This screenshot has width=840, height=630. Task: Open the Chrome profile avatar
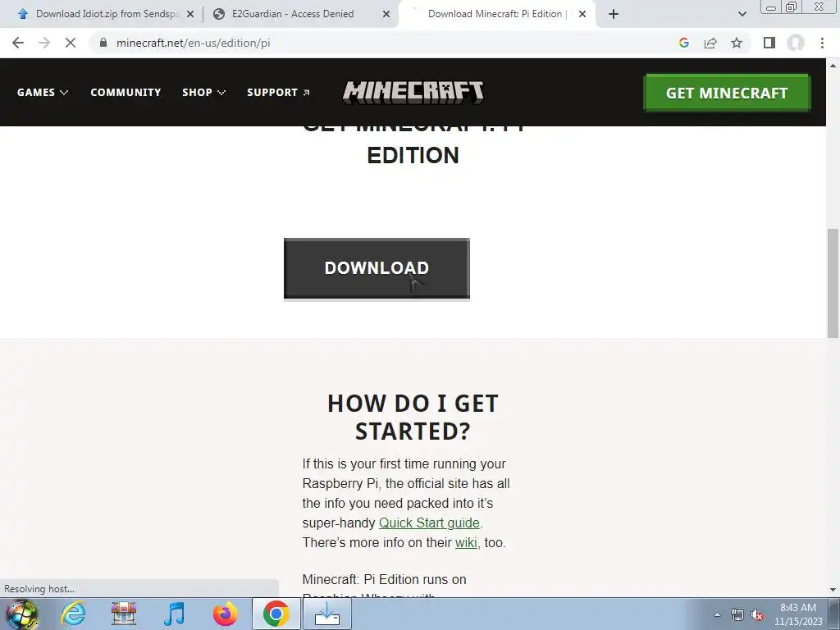tap(796, 43)
